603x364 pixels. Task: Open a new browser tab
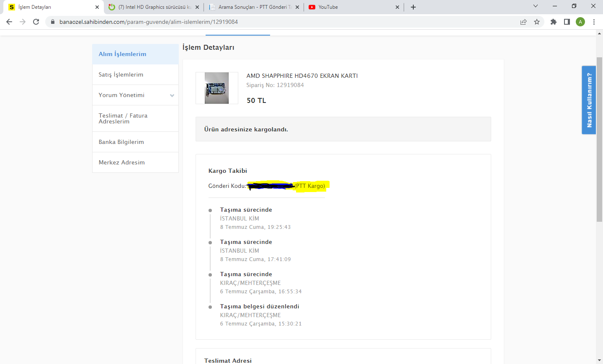pos(413,7)
